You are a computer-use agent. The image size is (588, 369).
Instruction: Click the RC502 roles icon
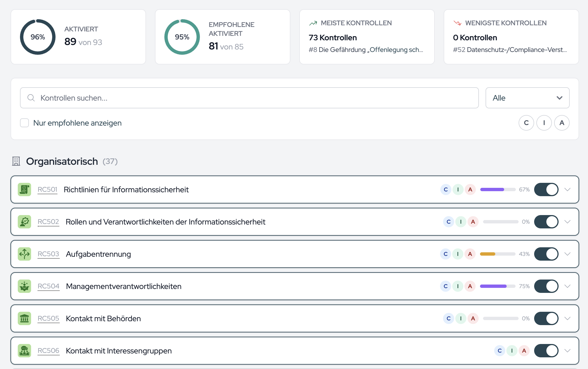click(x=24, y=222)
